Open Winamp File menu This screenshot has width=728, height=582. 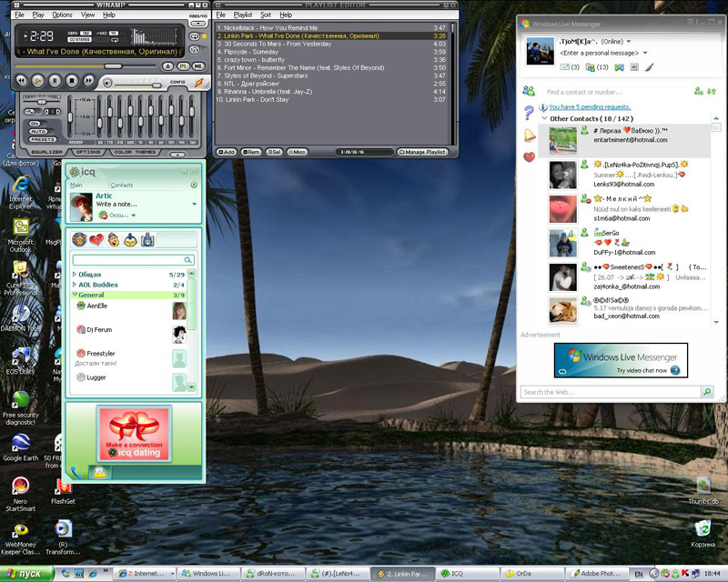(19, 15)
